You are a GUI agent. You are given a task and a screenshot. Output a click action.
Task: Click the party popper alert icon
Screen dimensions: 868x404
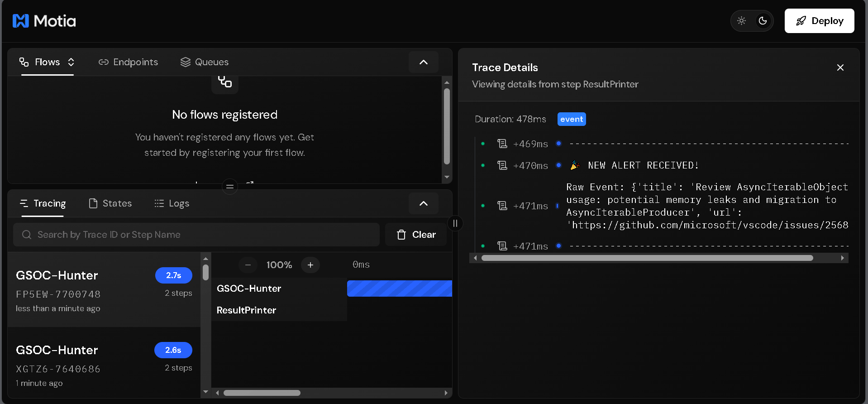[575, 165]
